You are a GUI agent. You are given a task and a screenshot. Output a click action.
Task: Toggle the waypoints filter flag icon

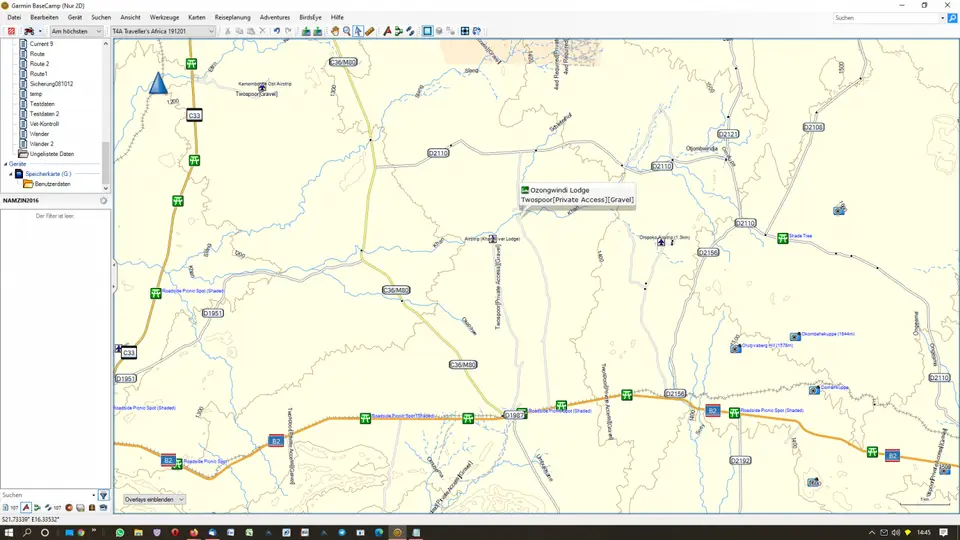pos(26,508)
